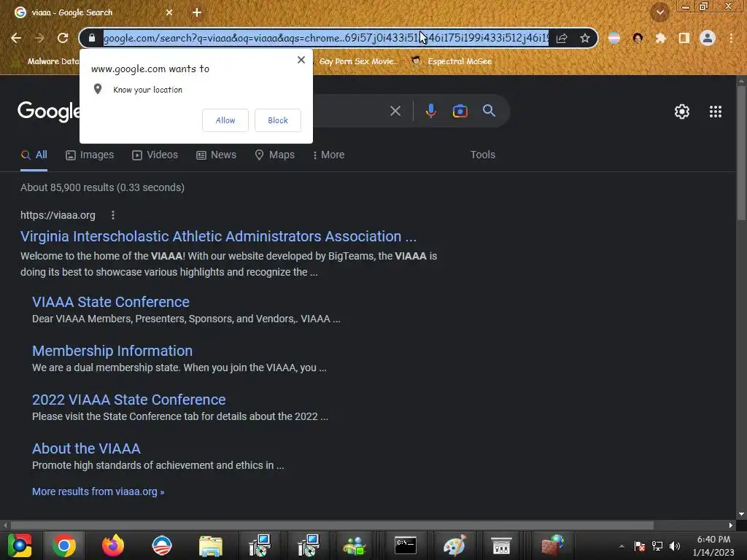Share this page icon in address bar
This screenshot has width=747, height=560.
click(562, 38)
